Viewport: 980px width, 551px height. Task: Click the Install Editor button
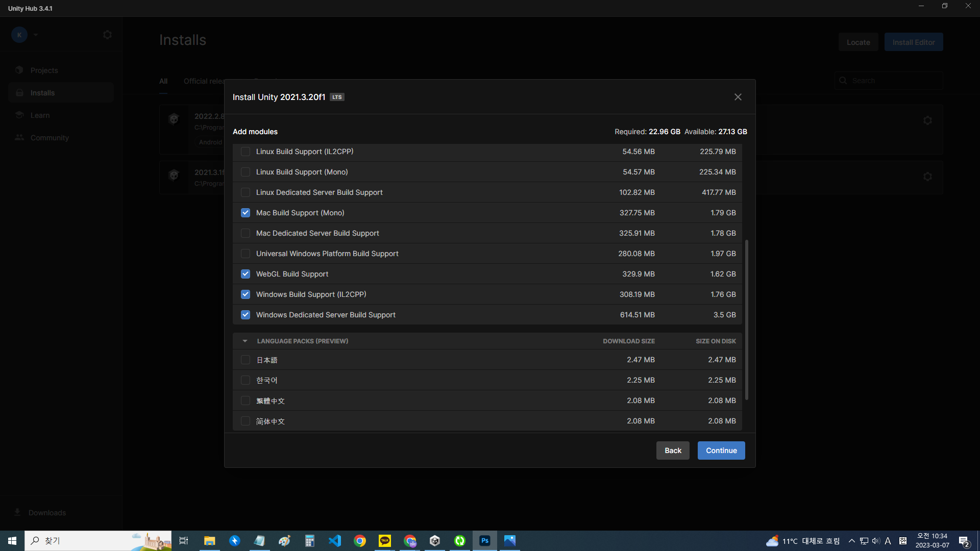point(914,42)
